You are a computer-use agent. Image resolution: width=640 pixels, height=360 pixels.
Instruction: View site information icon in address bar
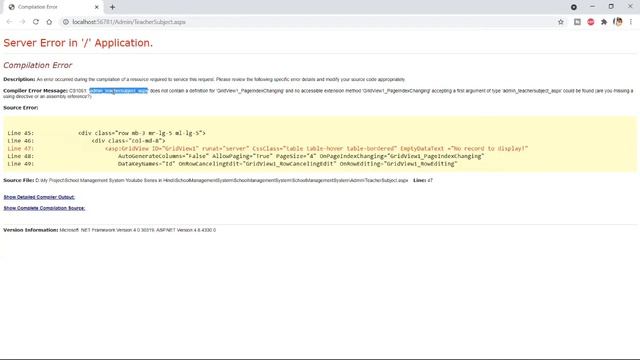pos(65,22)
